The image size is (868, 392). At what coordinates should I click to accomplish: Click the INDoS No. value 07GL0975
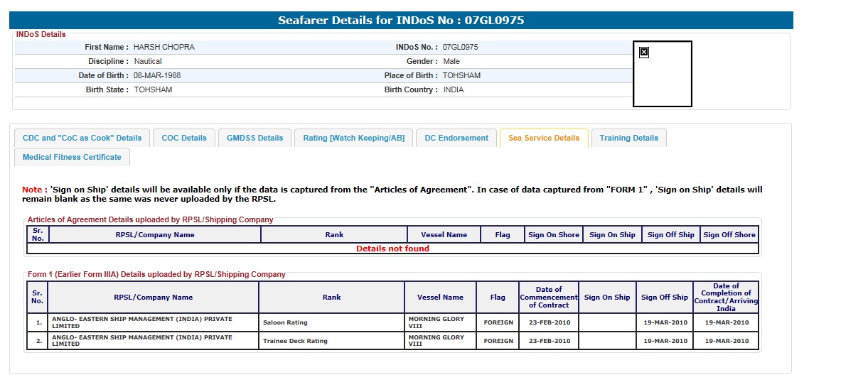[460, 47]
